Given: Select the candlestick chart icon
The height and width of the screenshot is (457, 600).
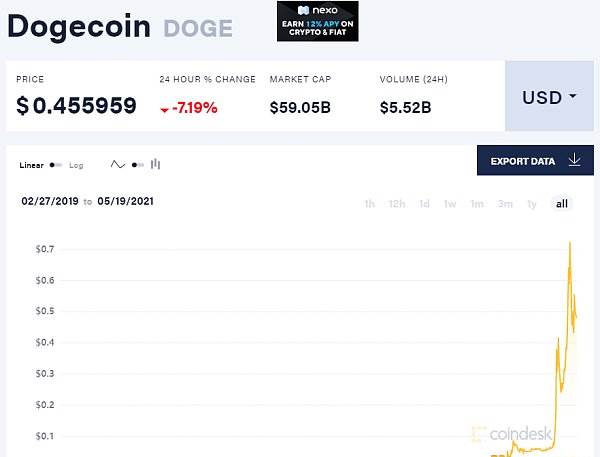Looking at the screenshot, I should (x=155, y=164).
